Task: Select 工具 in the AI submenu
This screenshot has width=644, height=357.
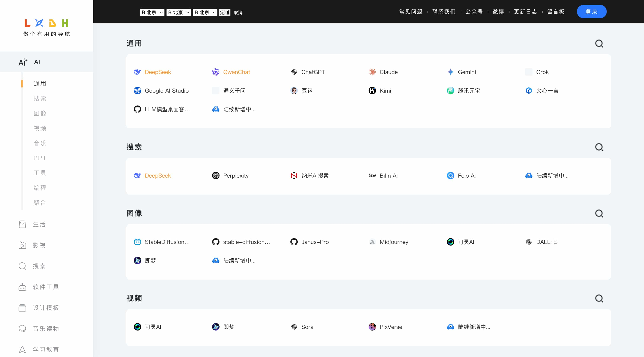Action: [x=40, y=173]
